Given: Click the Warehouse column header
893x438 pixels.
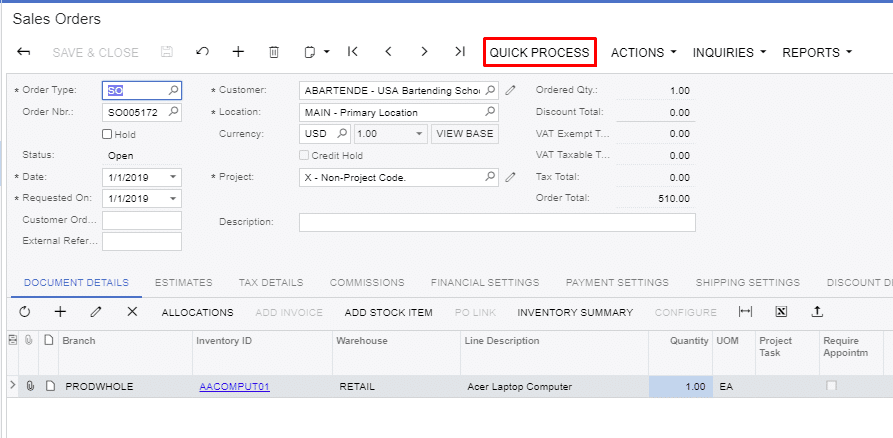Looking at the screenshot, I should click(x=397, y=353).
